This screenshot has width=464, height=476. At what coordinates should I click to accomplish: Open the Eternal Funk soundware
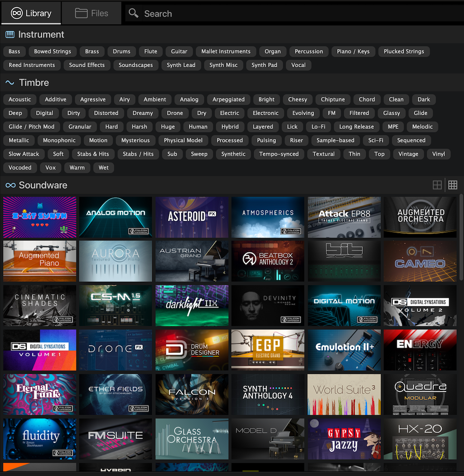coord(40,394)
